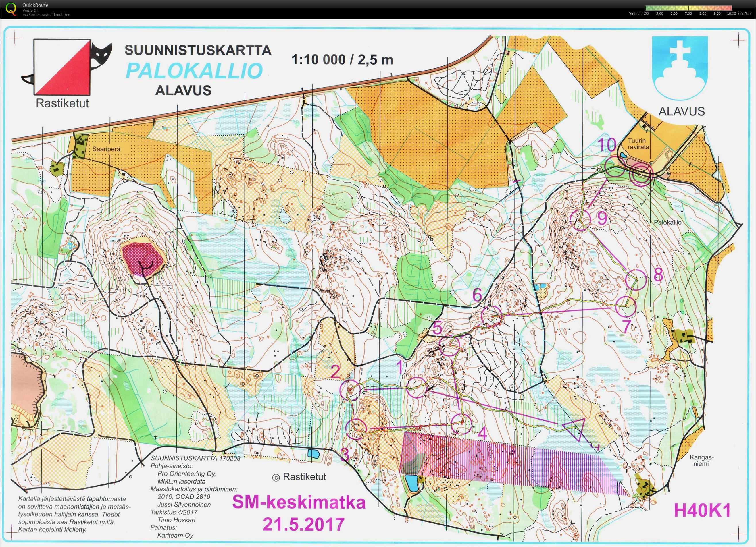This screenshot has height=547, width=756.
Task: Click the pace color gradient legend bar
Action: coord(689,8)
